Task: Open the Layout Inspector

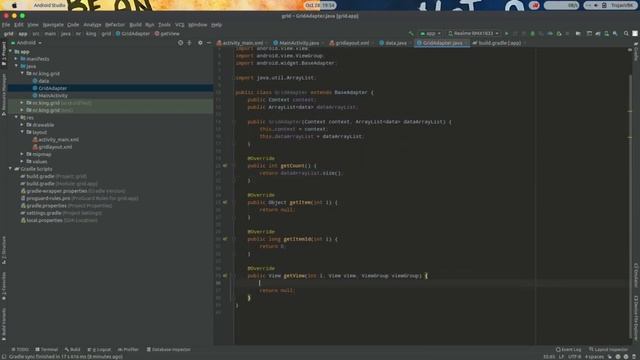Action: [x=608, y=349]
